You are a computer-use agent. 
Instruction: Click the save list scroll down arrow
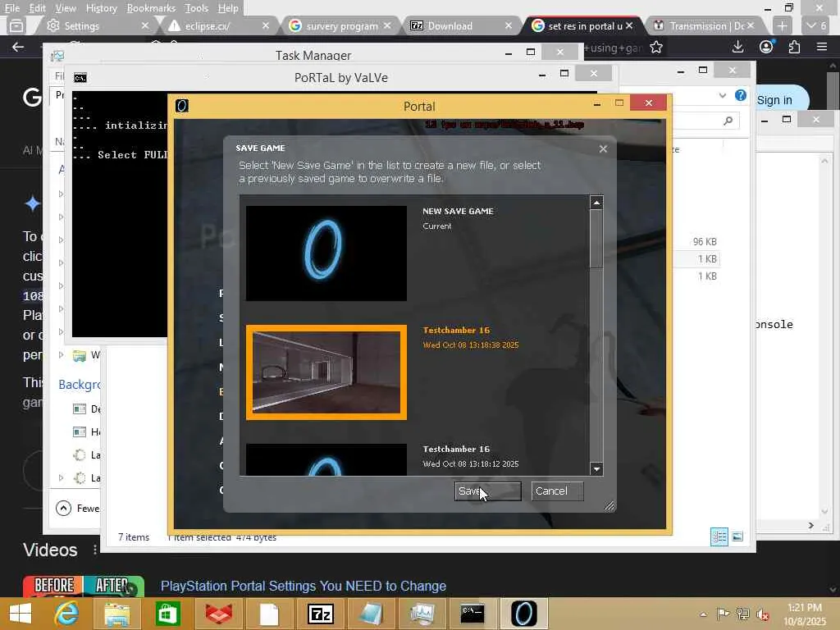click(x=596, y=469)
